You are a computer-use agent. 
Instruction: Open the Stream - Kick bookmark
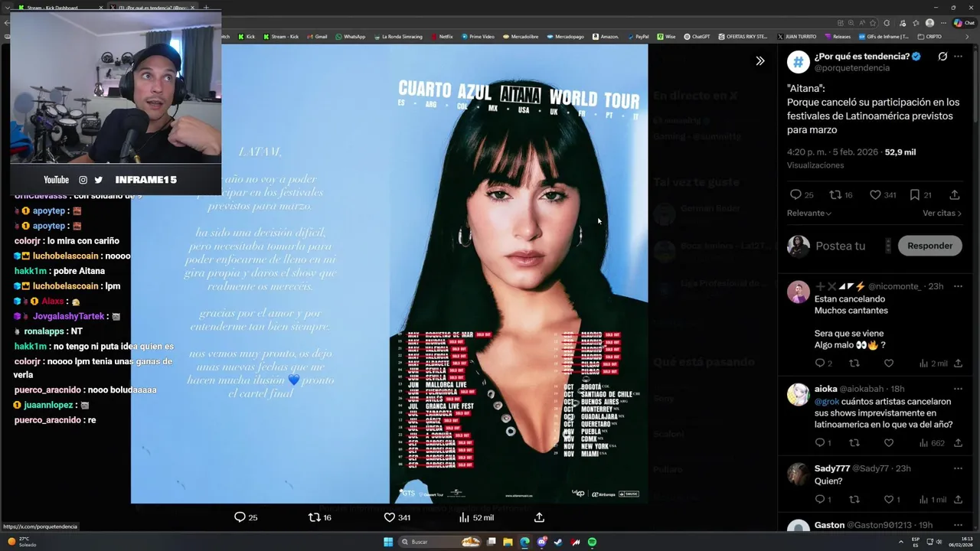[x=281, y=37]
